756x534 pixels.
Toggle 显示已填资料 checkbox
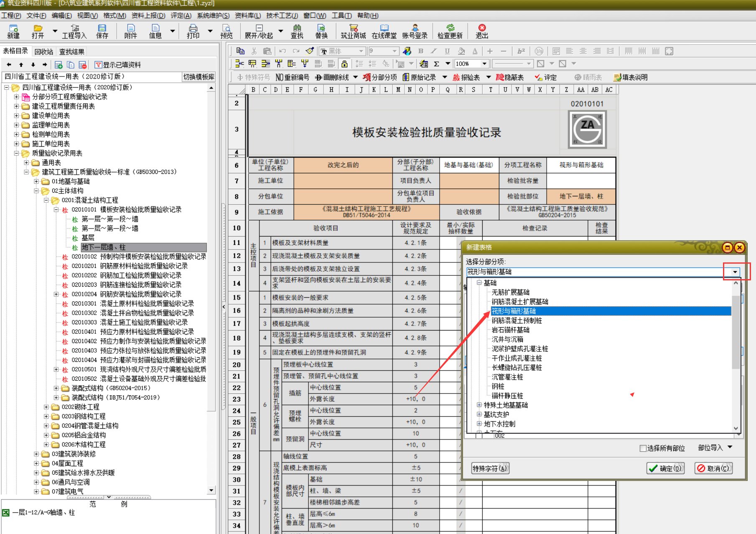pyautogui.click(x=98, y=65)
